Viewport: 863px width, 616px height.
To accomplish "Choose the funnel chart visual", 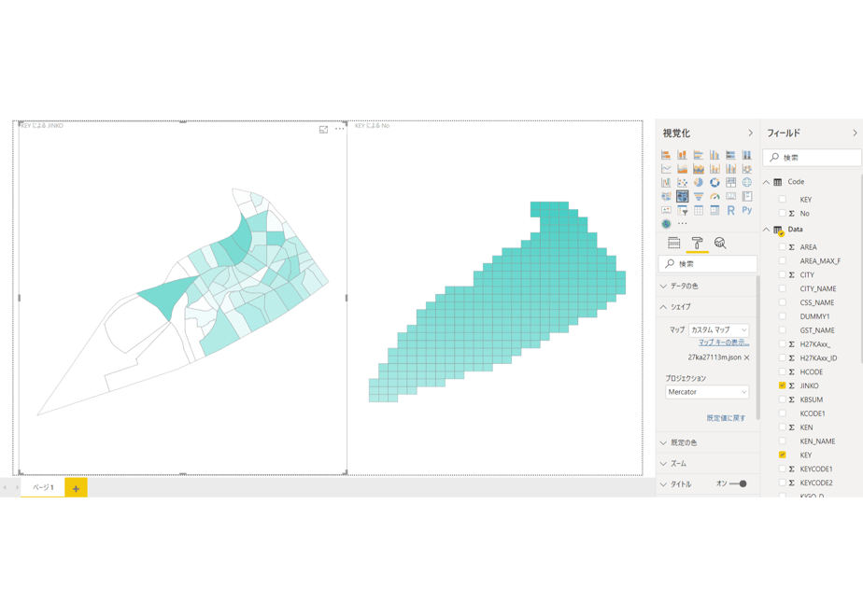I will click(x=699, y=196).
